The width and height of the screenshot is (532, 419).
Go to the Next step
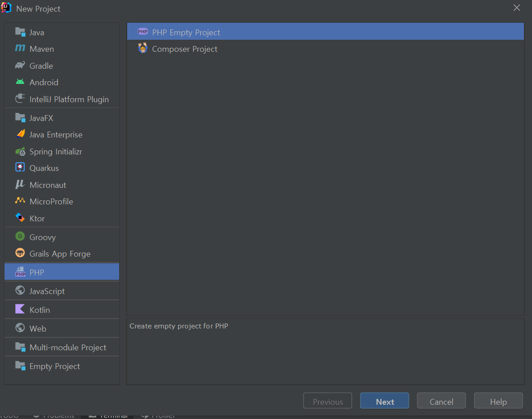[x=384, y=401]
